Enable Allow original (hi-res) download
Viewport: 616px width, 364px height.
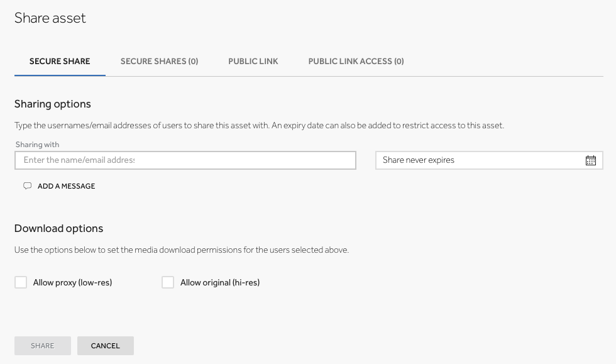167,282
